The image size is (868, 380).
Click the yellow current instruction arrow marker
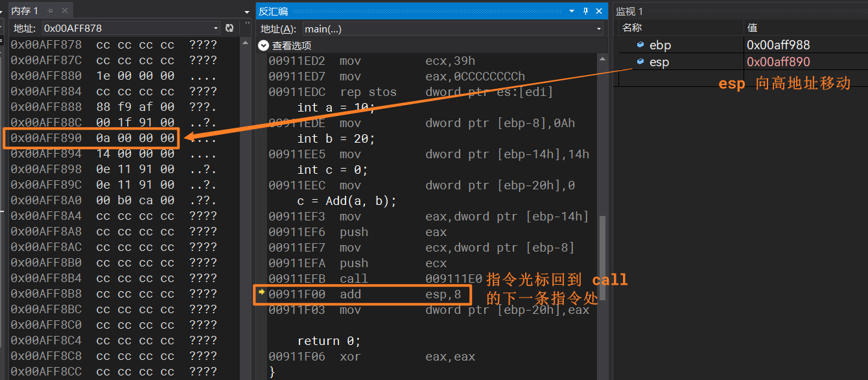tap(261, 293)
